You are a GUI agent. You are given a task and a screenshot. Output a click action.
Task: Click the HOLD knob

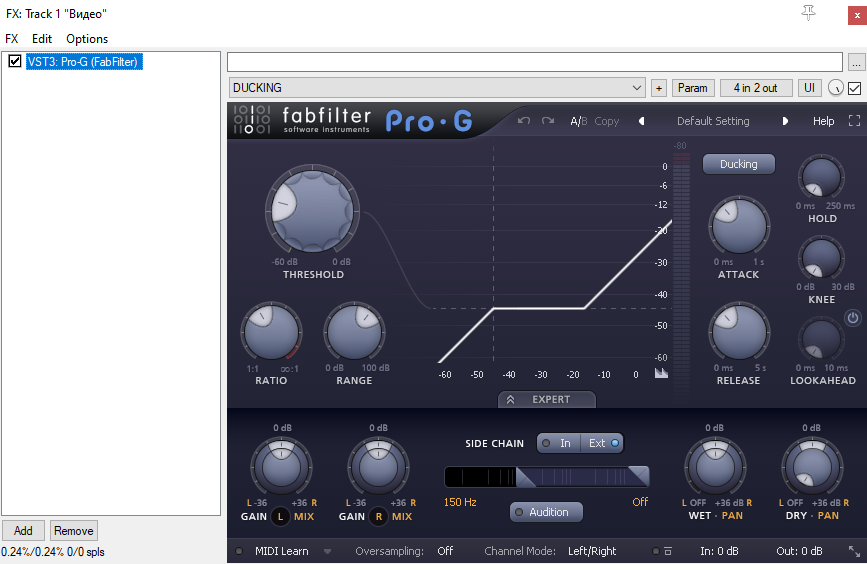pyautogui.click(x=821, y=177)
